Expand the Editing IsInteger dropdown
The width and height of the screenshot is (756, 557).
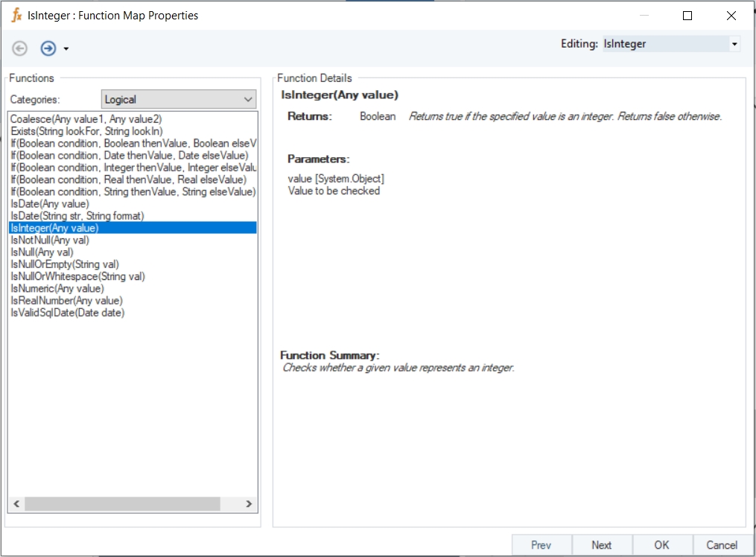(734, 44)
